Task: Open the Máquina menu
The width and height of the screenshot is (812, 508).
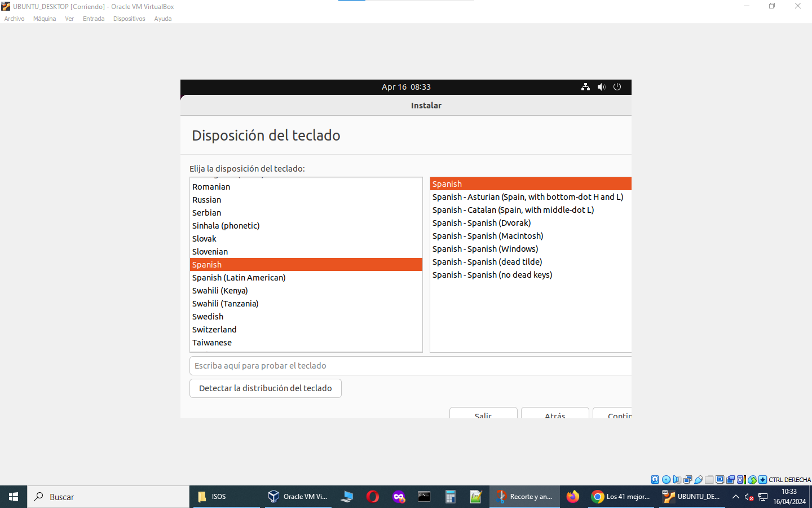Action: coord(45,19)
